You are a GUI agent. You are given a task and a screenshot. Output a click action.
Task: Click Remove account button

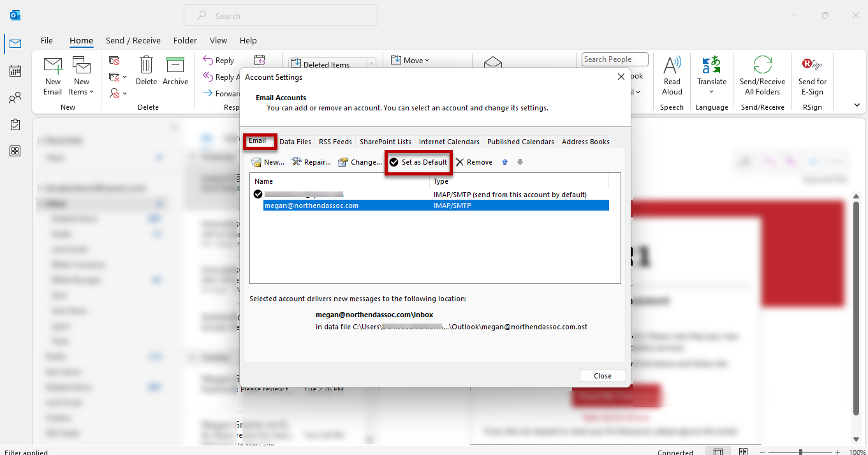point(474,162)
